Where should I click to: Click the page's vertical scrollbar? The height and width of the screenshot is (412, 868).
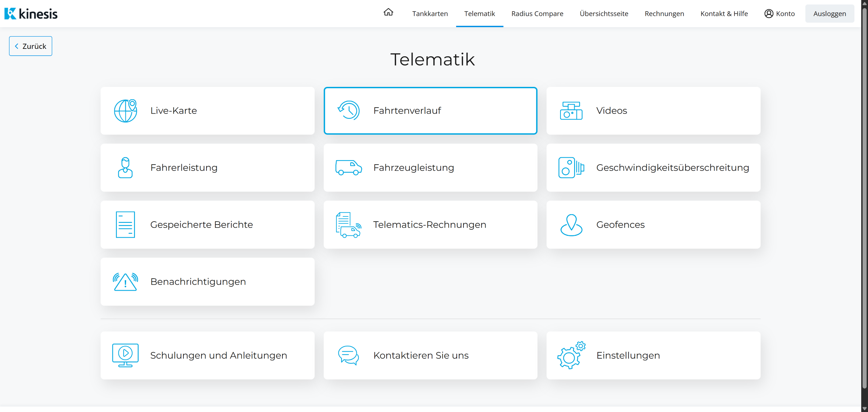(864, 204)
